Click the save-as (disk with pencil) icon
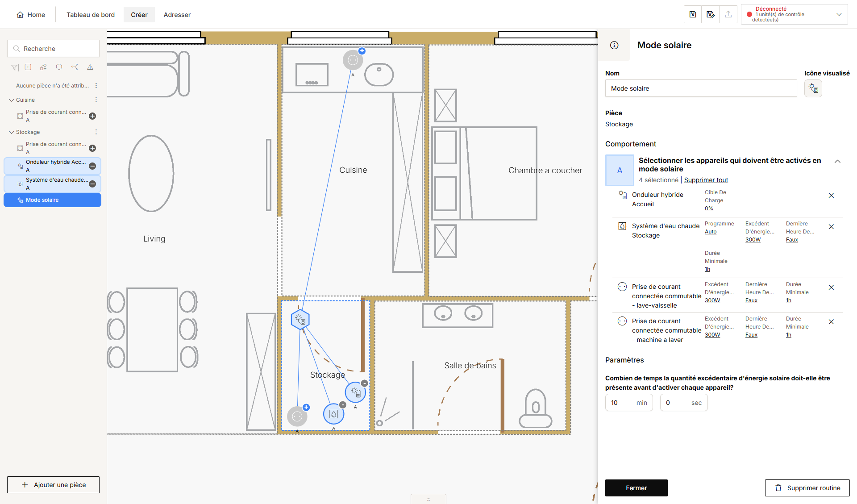 click(x=711, y=14)
